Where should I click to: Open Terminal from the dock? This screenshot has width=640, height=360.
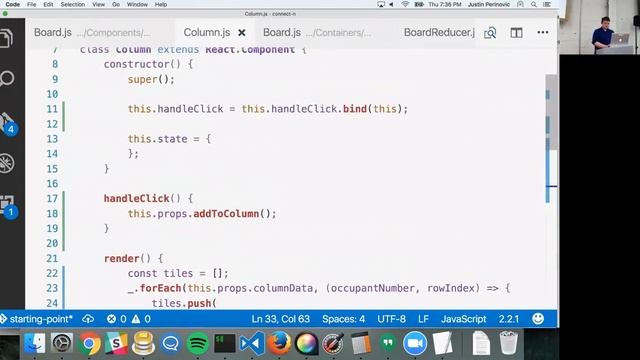pyautogui.click(x=225, y=343)
